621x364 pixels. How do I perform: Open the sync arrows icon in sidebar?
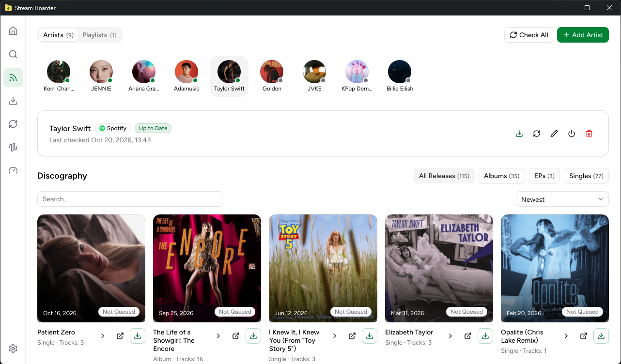13,124
